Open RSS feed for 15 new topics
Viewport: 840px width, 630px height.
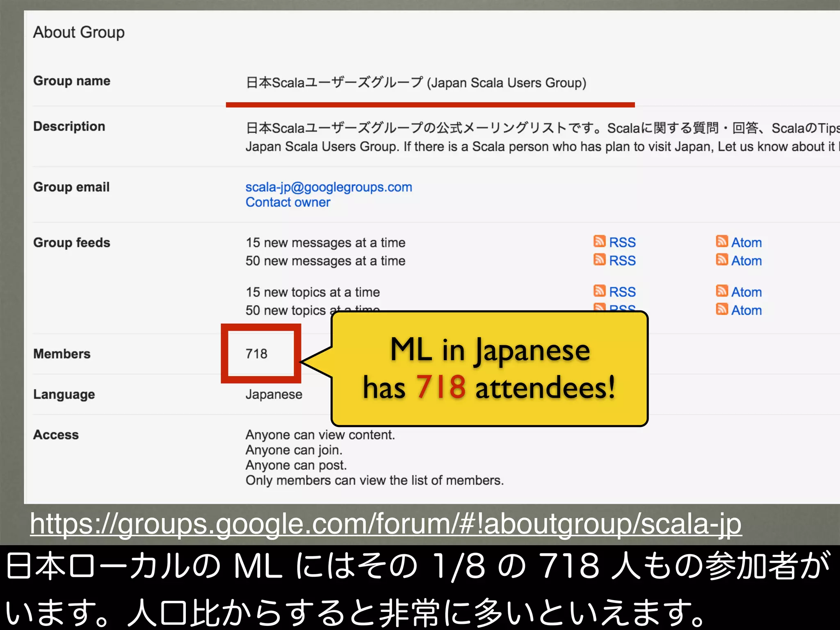coord(622,292)
